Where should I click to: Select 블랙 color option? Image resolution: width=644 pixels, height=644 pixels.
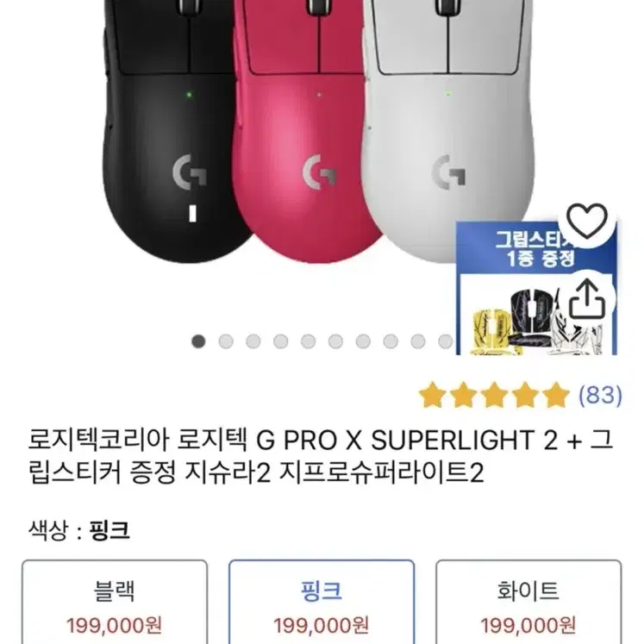click(x=115, y=602)
